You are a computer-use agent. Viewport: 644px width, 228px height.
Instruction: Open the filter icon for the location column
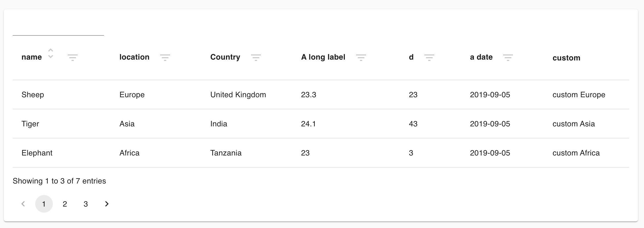point(165,58)
